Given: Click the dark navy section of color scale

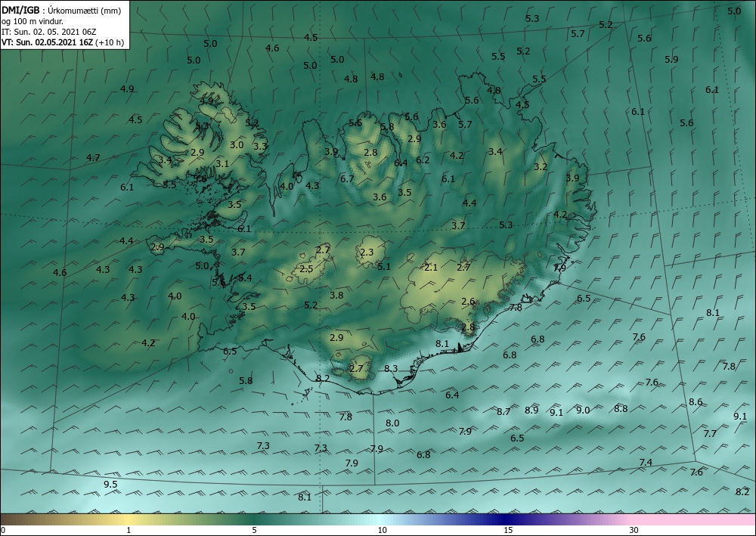Looking at the screenshot, I should point(507,519).
